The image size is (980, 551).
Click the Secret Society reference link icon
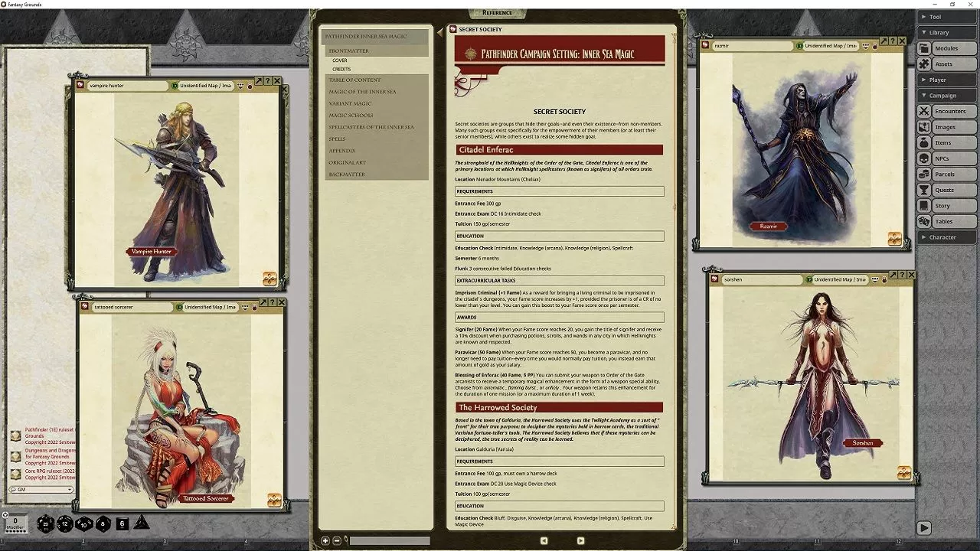pyautogui.click(x=453, y=29)
